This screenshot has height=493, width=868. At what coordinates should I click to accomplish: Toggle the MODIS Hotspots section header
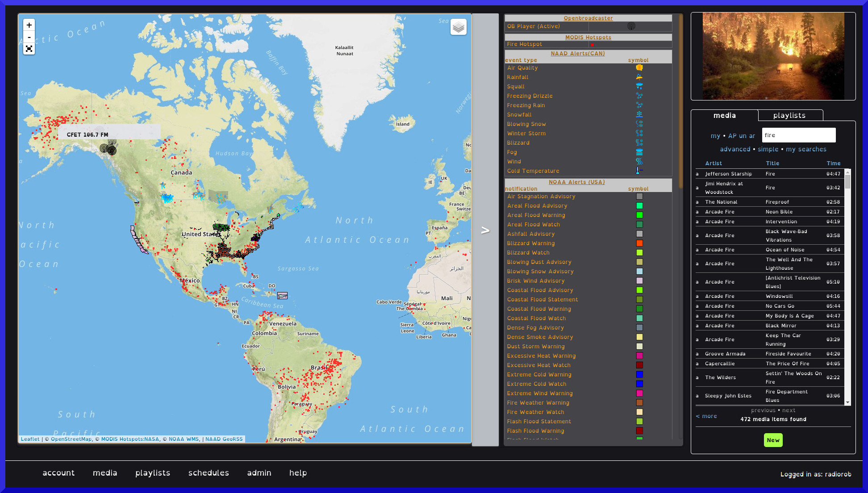tap(588, 38)
